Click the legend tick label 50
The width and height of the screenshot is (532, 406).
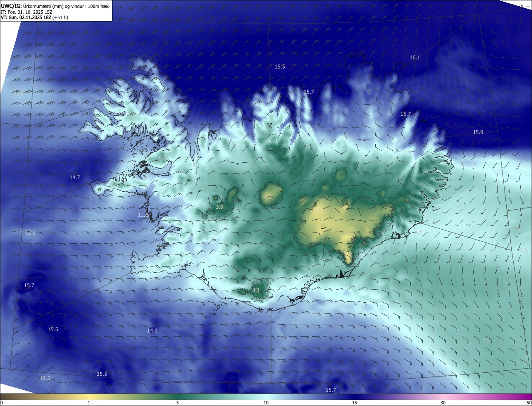tap(529, 403)
